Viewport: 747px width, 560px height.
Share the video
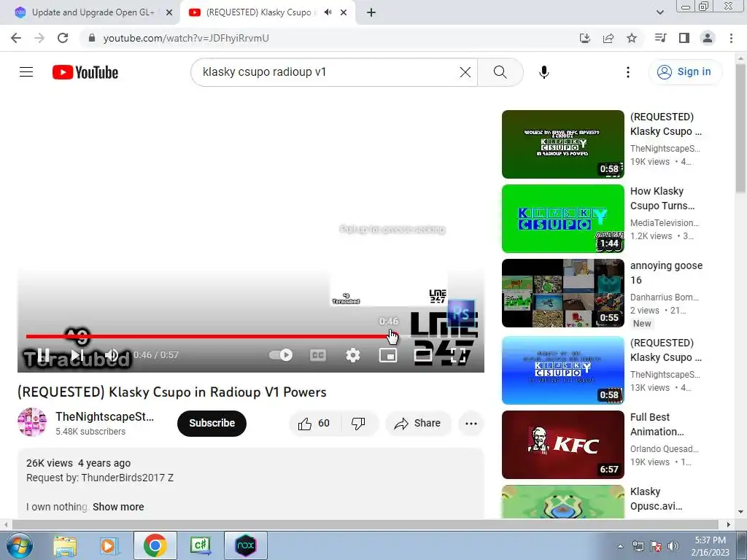pyautogui.click(x=418, y=424)
